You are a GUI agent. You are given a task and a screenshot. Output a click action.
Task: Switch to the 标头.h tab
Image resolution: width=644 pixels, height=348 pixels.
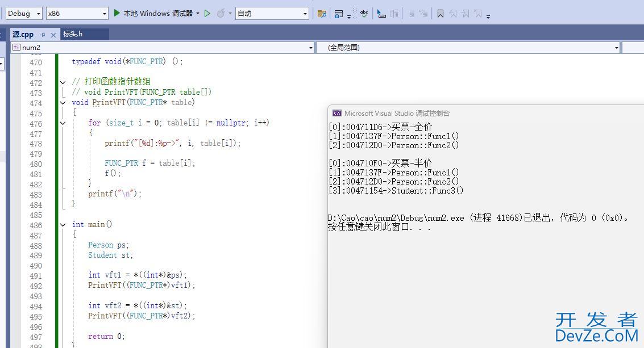tap(85, 34)
